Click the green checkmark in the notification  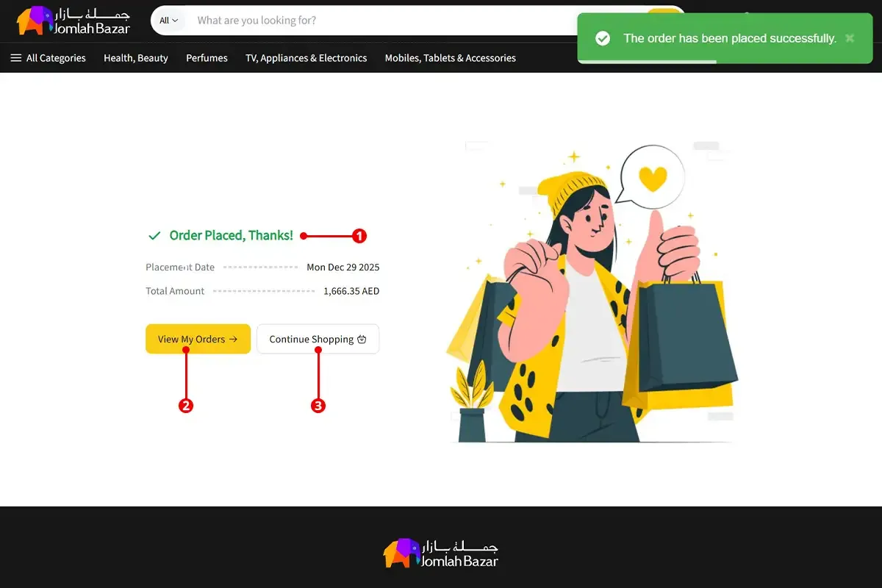click(603, 38)
